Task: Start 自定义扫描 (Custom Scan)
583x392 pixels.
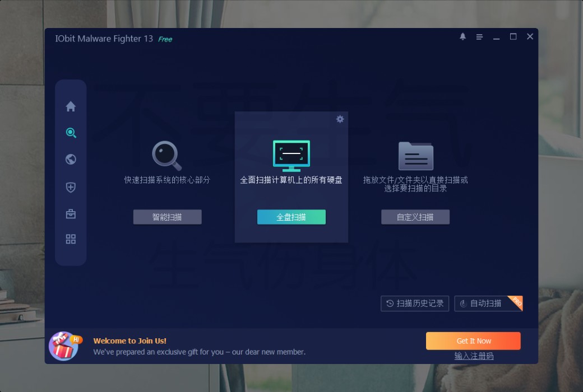Action: click(415, 217)
